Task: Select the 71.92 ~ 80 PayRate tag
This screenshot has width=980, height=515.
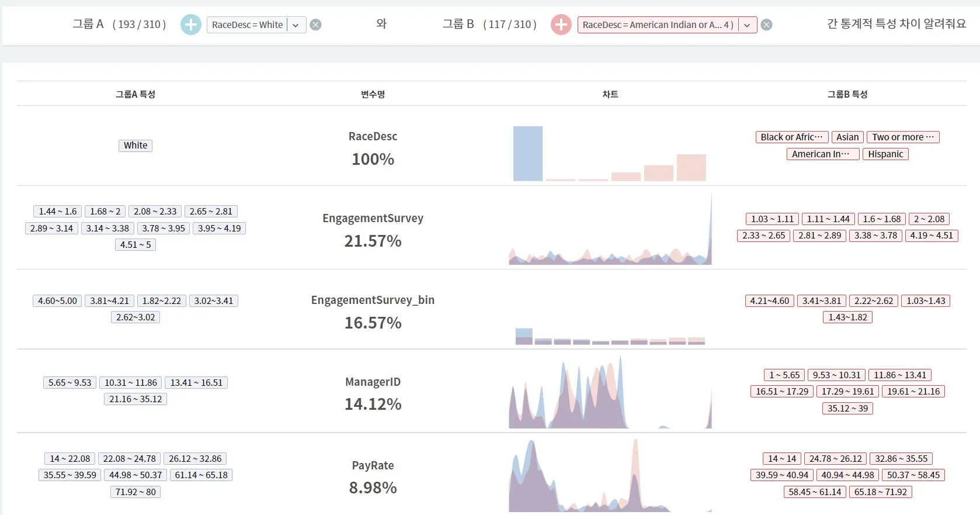Action: click(x=135, y=492)
